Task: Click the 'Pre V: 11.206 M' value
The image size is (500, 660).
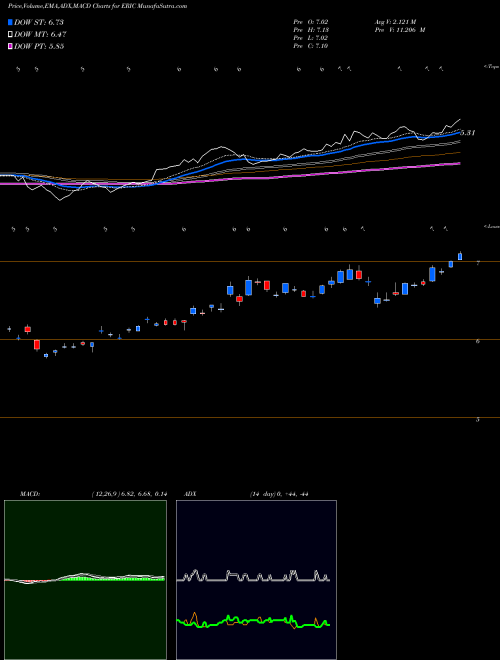Action: pos(400,30)
